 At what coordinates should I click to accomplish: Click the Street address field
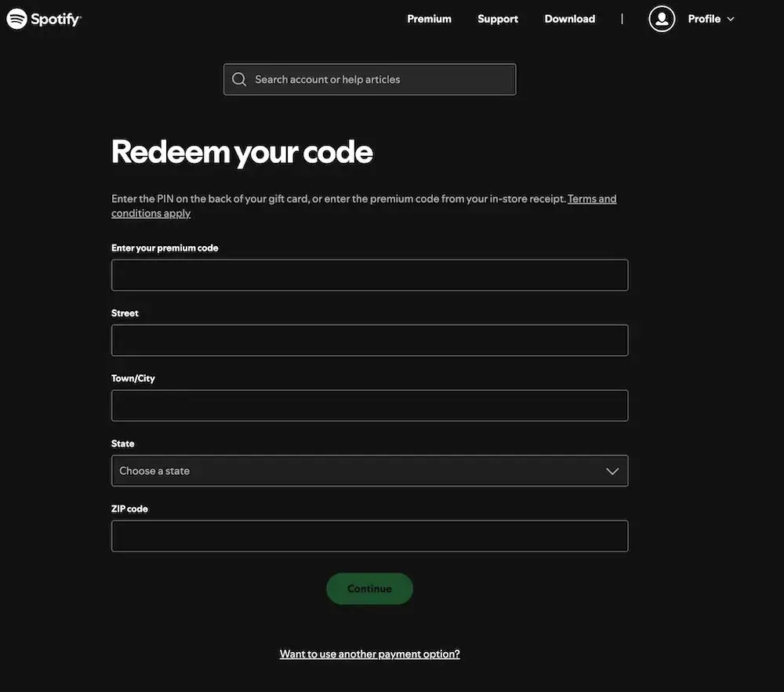tap(370, 340)
